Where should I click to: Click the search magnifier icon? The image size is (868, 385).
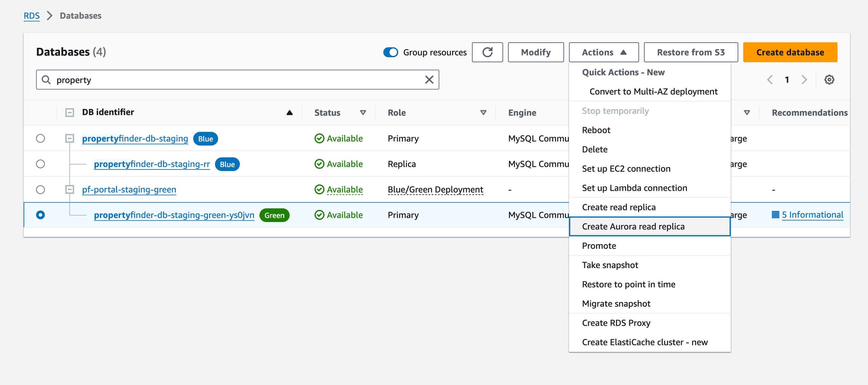[x=46, y=80]
